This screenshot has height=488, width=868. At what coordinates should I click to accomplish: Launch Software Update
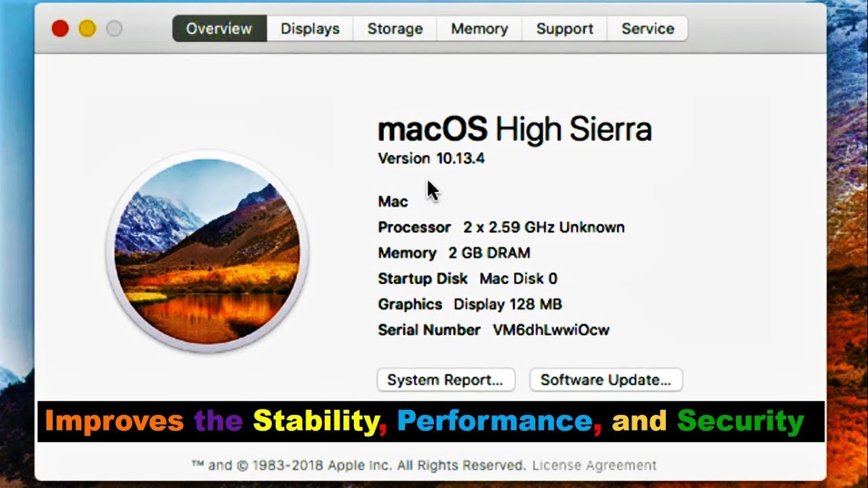(x=606, y=380)
